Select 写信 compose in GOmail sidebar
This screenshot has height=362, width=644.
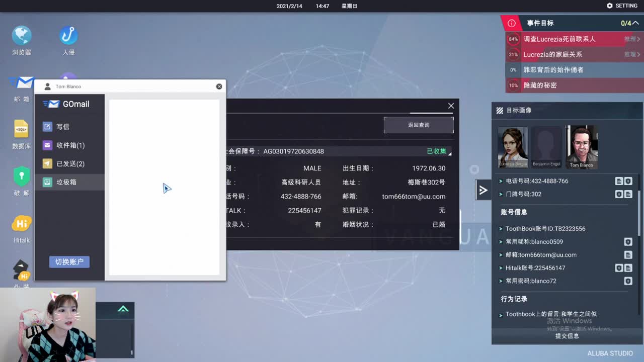tap(62, 127)
